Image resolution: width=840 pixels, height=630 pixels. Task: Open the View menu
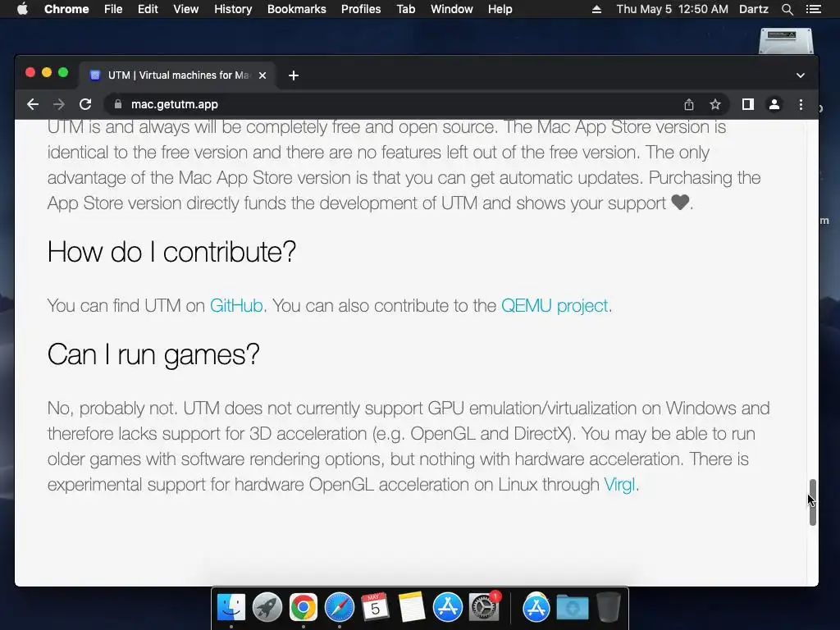[186, 9]
